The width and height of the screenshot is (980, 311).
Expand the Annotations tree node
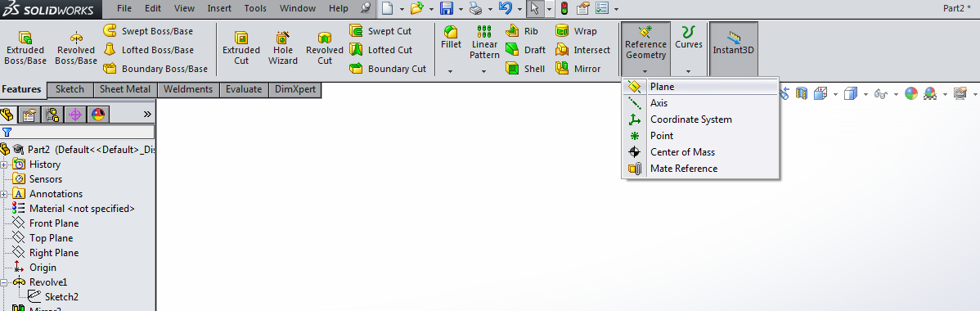[4, 194]
